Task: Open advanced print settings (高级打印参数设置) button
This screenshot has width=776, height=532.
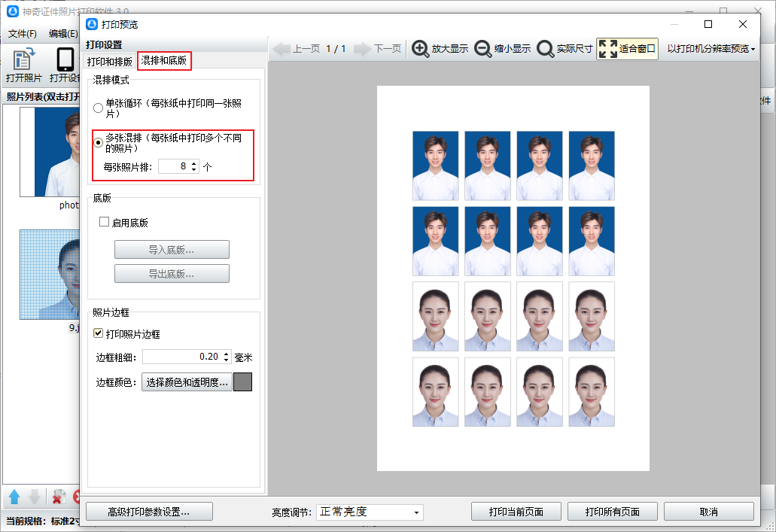Action: point(149,512)
